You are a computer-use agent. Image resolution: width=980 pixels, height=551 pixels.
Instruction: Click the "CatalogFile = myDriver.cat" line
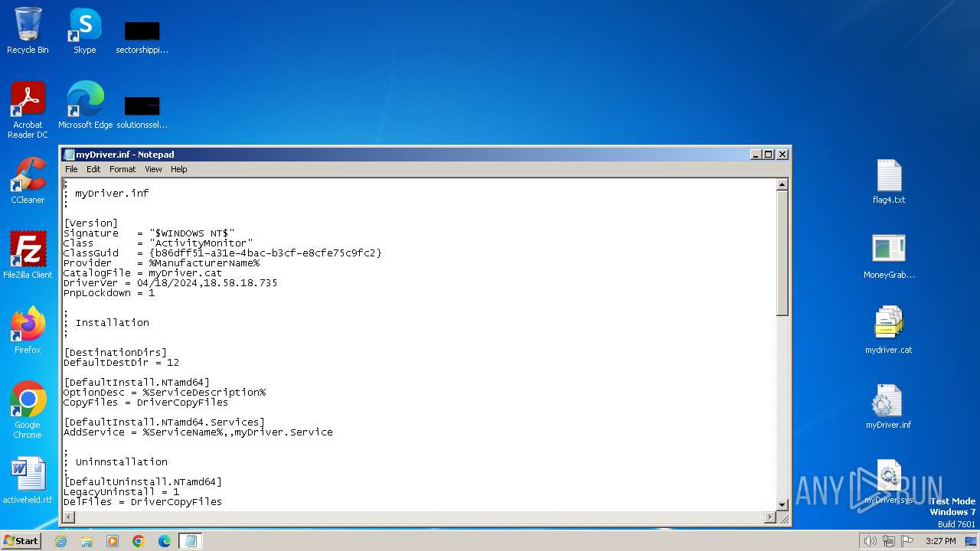tap(142, 273)
